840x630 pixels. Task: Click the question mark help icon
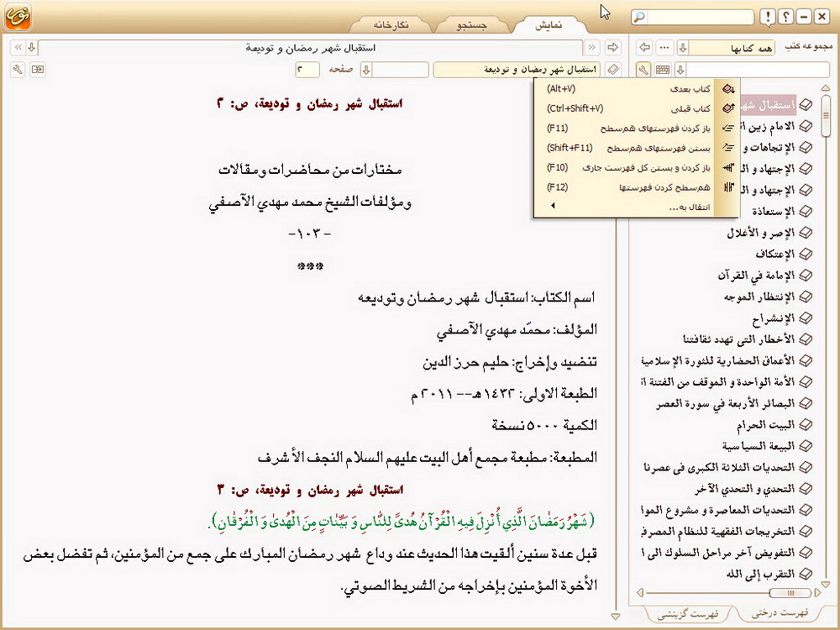pos(786,17)
